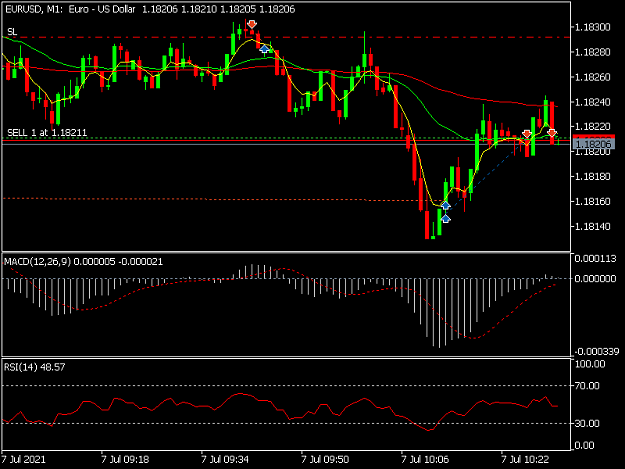Image resolution: width=625 pixels, height=469 pixels.
Task: Click the '7 Jul 10:22' time label
Action: [x=525, y=459]
